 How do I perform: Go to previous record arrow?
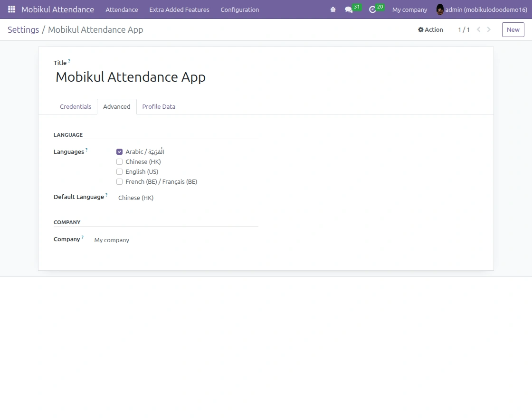pos(478,29)
